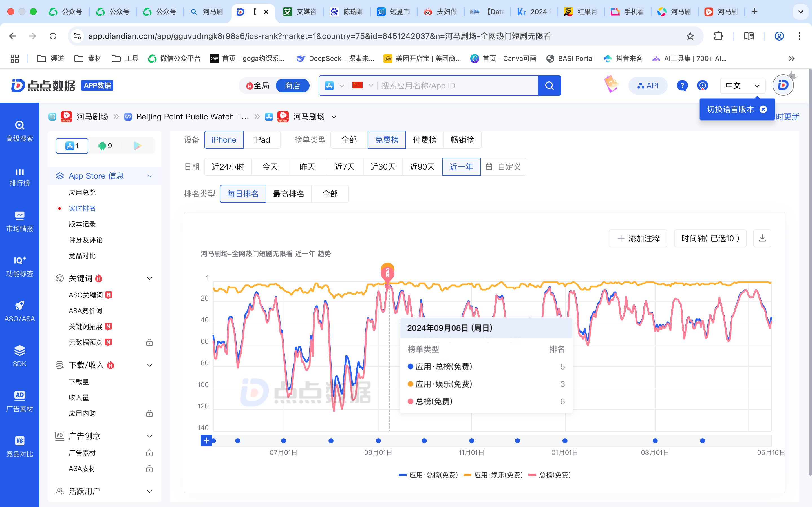
Task: Open 版本记录 menu item
Action: (82, 224)
